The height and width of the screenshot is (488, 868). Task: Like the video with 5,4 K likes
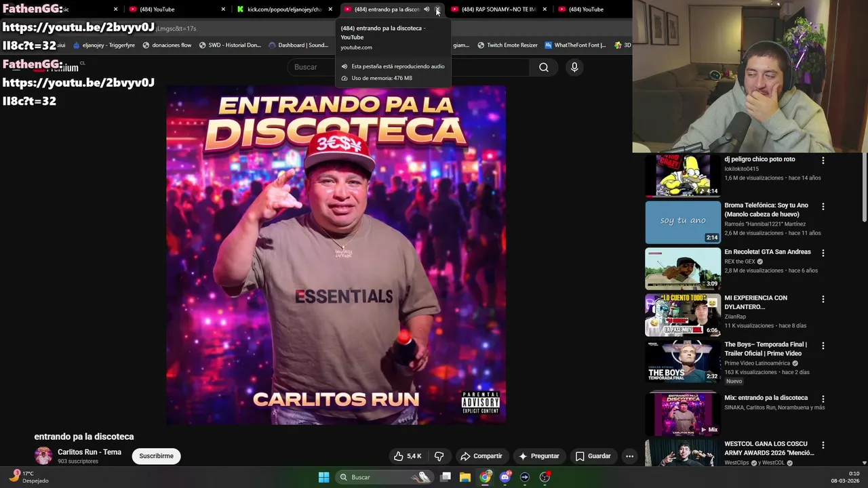point(408,456)
